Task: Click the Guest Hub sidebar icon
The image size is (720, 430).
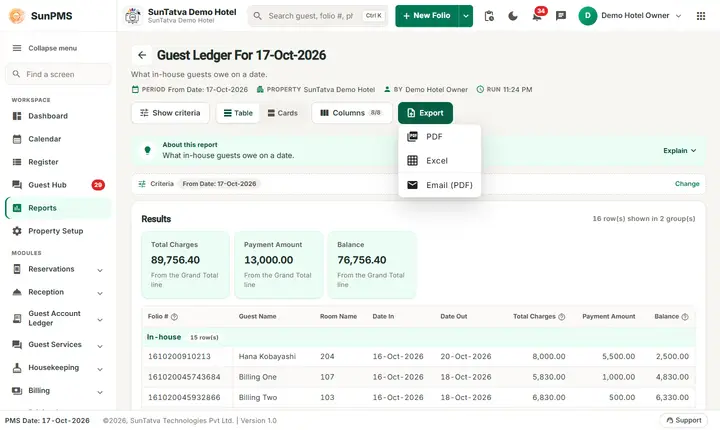Action: coord(17,185)
